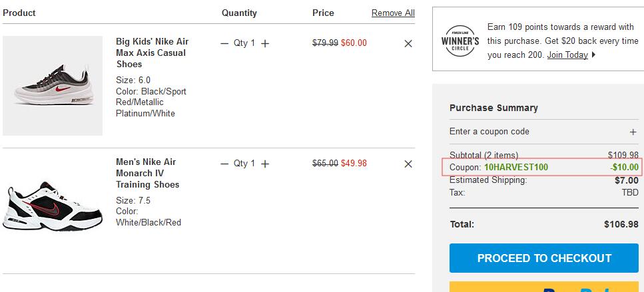Viewport: 644px width, 292px height.
Task: Open Men's Nike Air Monarch IV title
Action: [x=147, y=174]
